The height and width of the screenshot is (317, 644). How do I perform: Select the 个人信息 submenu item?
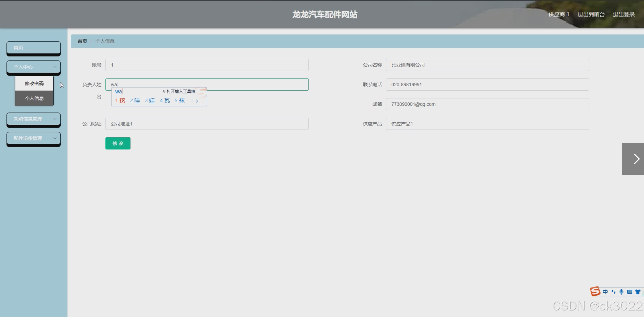34,98
